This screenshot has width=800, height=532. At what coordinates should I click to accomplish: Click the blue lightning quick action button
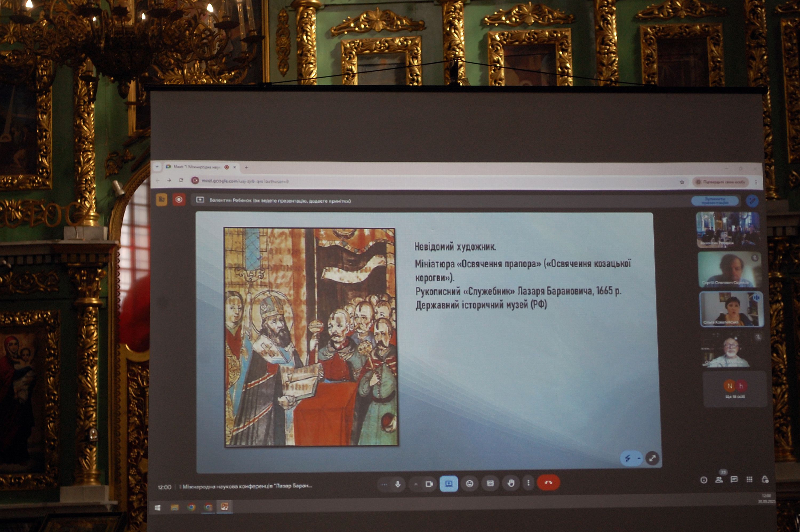coord(628,458)
